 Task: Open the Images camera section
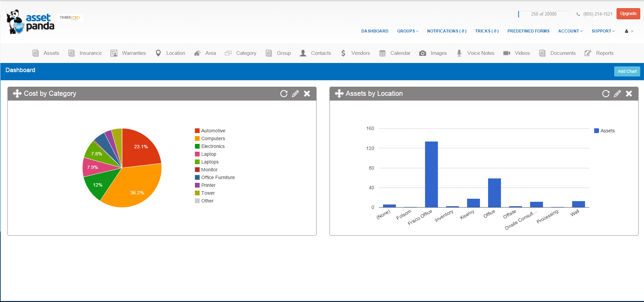[433, 53]
